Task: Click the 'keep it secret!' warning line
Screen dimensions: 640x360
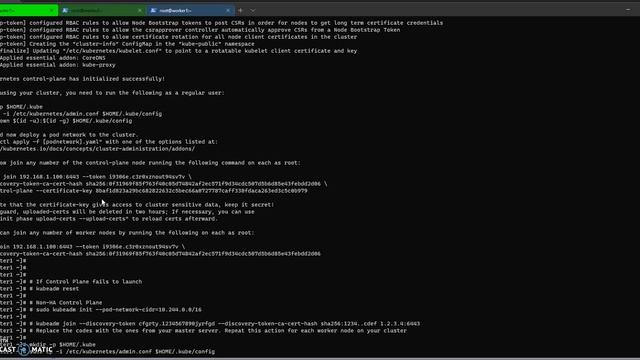Action: 137,204
